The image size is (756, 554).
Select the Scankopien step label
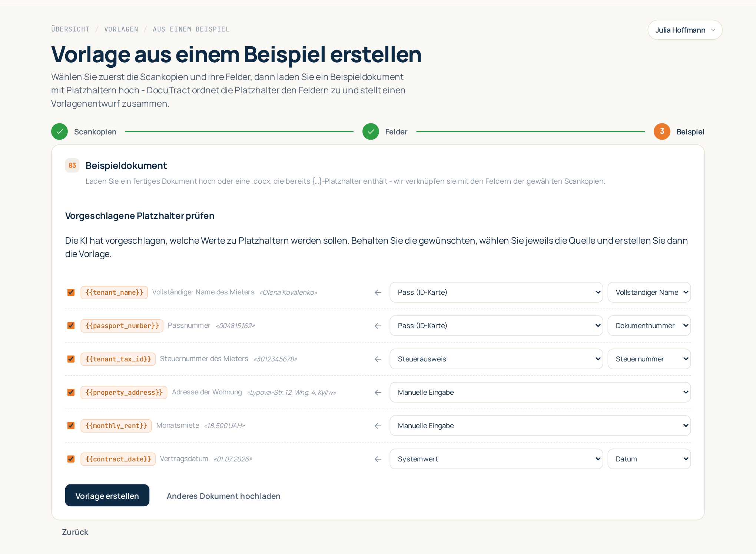pyautogui.click(x=95, y=132)
